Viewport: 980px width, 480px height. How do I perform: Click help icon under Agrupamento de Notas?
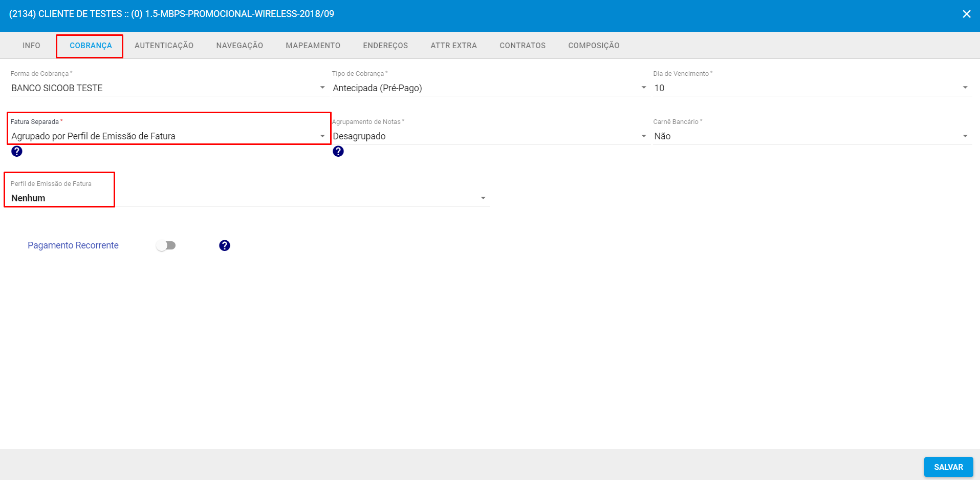[x=338, y=151]
